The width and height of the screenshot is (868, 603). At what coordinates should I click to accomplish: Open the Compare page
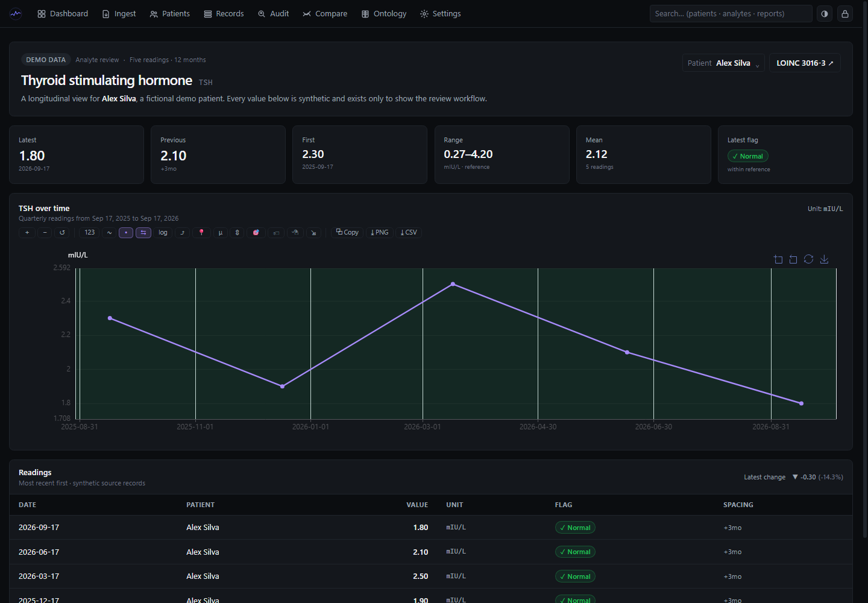[x=325, y=14]
